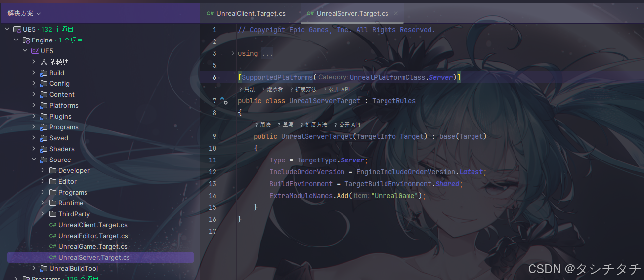
Task: Collapse the Source folder
Action: (34, 160)
